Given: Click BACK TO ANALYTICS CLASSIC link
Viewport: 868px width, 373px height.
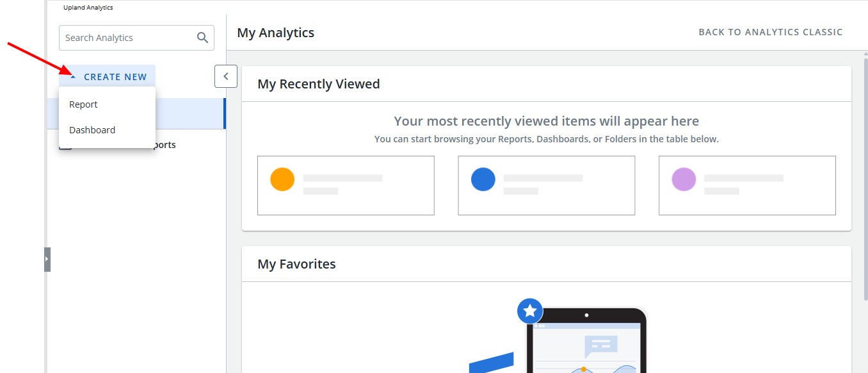Looking at the screenshot, I should pyautogui.click(x=770, y=32).
